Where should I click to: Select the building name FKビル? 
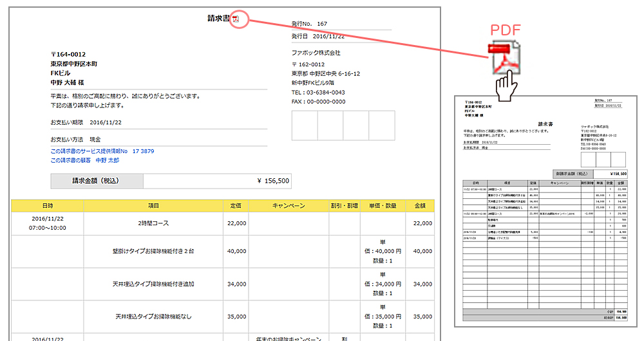tap(61, 73)
